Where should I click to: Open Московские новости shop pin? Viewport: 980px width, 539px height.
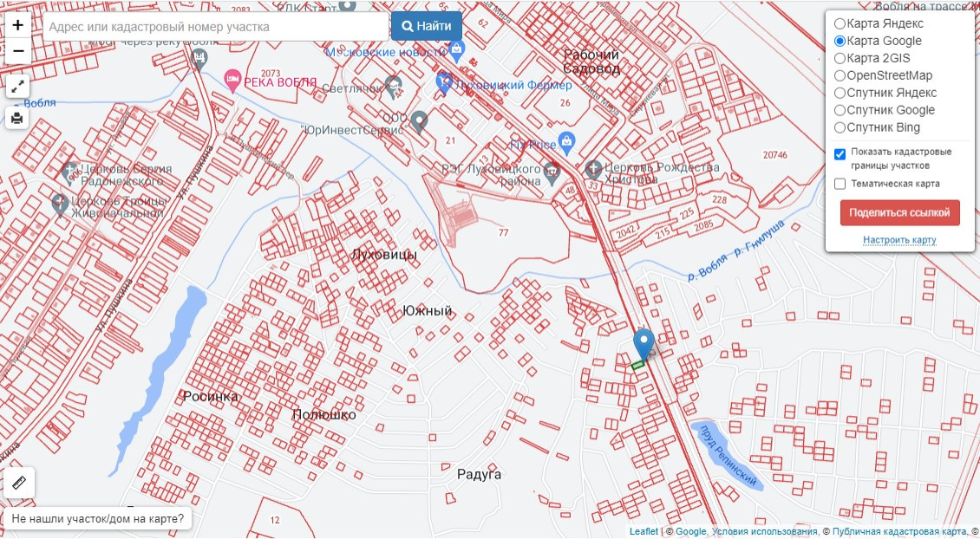click(456, 50)
